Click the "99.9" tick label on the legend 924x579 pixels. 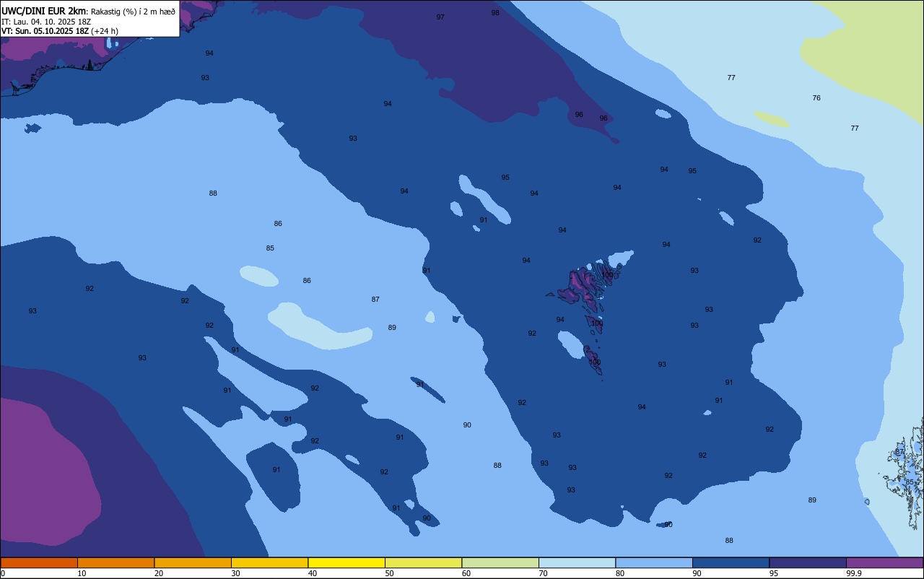pyautogui.click(x=854, y=573)
